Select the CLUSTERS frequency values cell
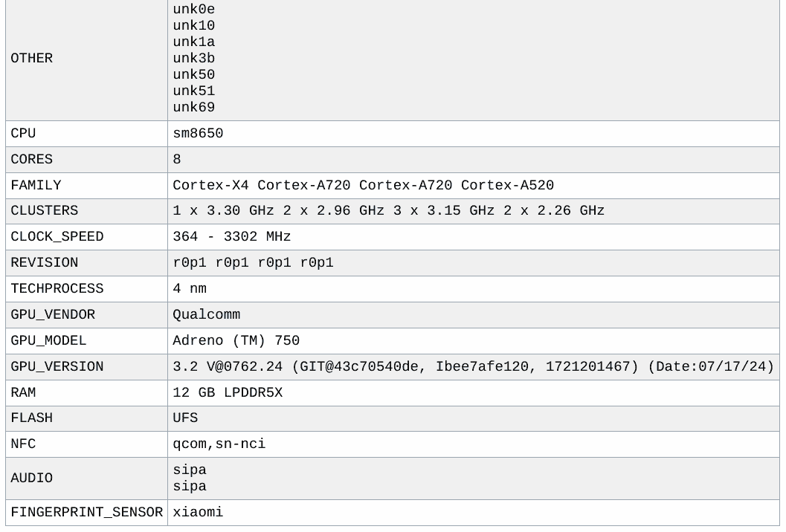The image size is (786, 532). [388, 211]
